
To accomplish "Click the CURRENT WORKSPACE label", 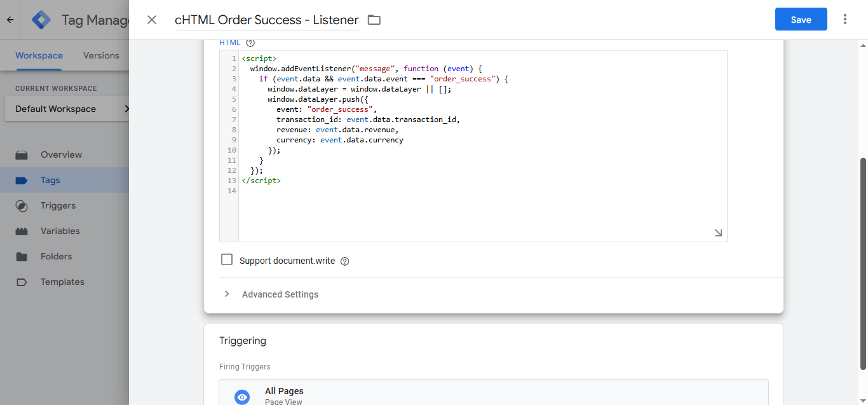I will 56,88.
